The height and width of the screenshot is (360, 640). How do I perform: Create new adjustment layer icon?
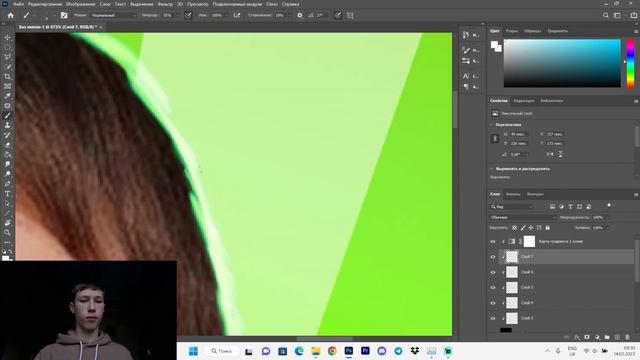(597, 337)
